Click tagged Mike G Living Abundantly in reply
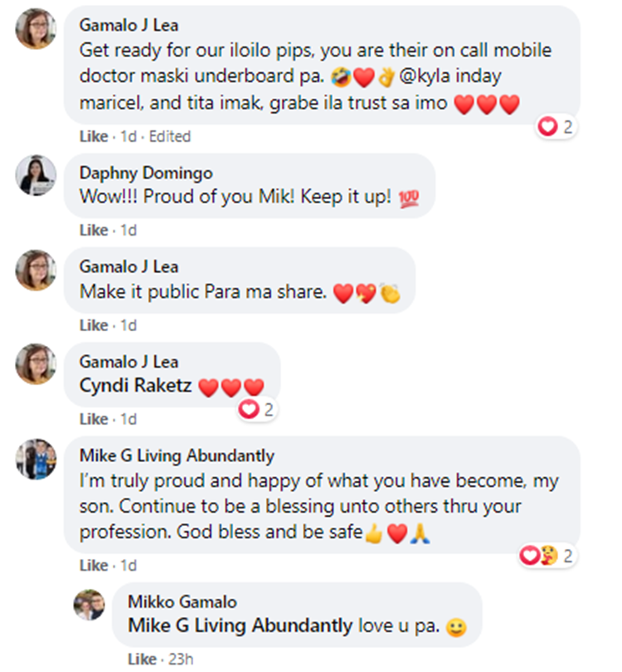 pyautogui.click(x=241, y=626)
